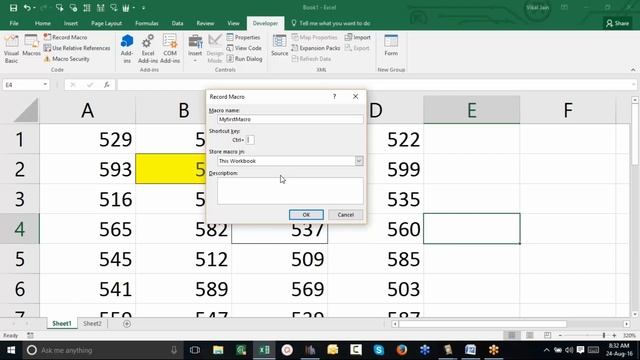The image size is (640, 360).
Task: Open the Form command
Action: pyautogui.click(x=391, y=46)
